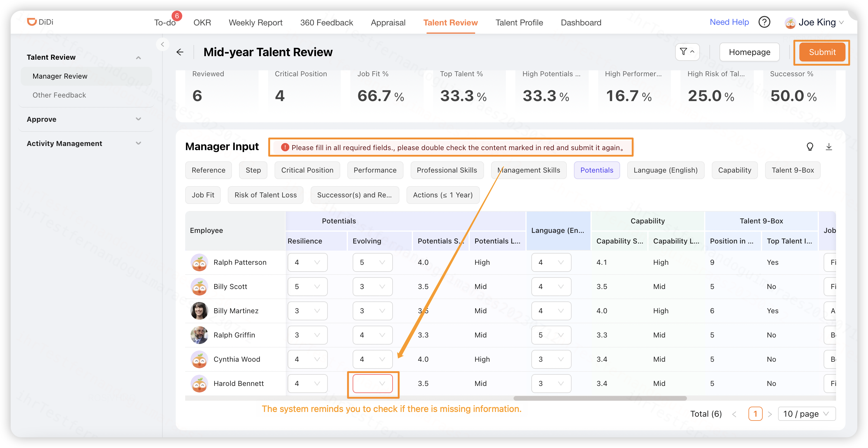This screenshot has width=868, height=448.
Task: Click the Need Help link
Action: (x=729, y=22)
